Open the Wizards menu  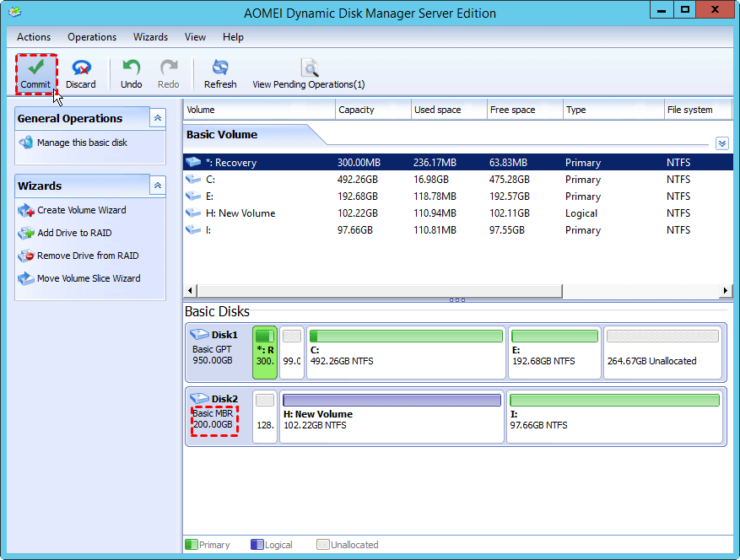point(150,37)
